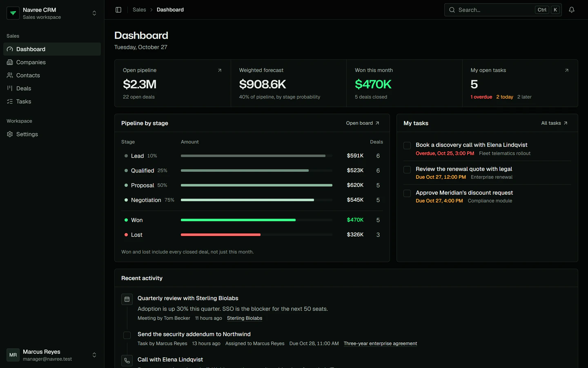The width and height of the screenshot is (588, 368).
Task: Click the 'Compliance module' label
Action: 490,201
